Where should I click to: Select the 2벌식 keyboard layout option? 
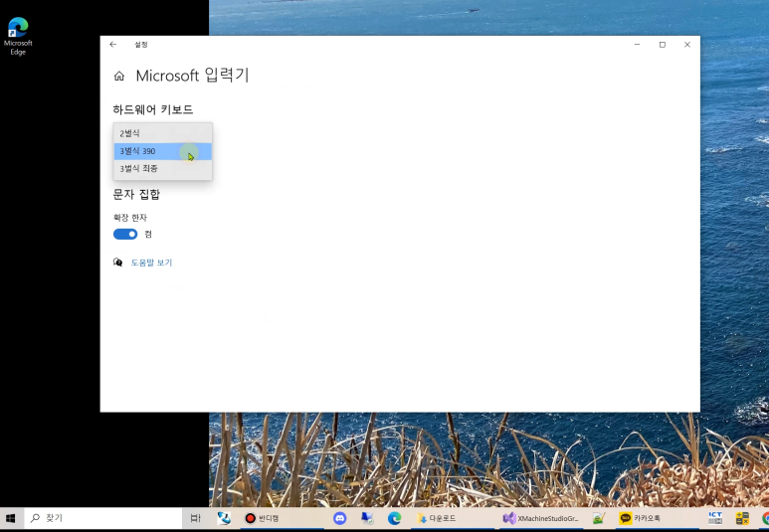pos(163,133)
